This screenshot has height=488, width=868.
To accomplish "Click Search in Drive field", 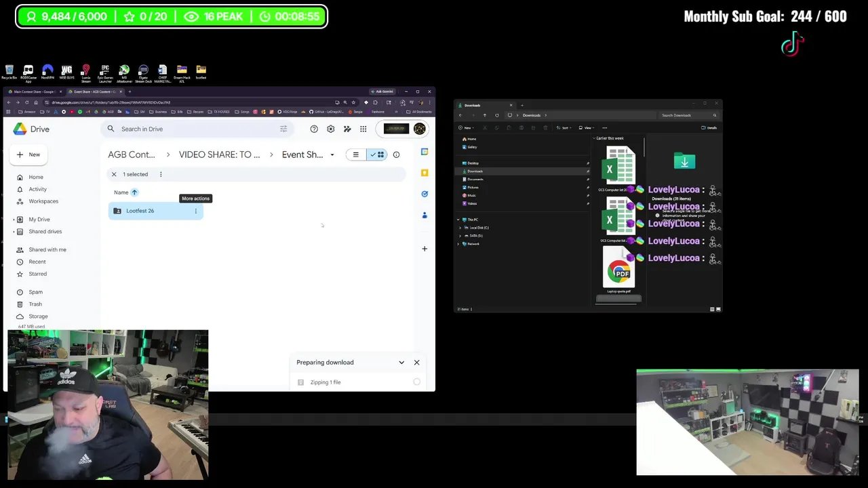I will (x=197, y=129).
